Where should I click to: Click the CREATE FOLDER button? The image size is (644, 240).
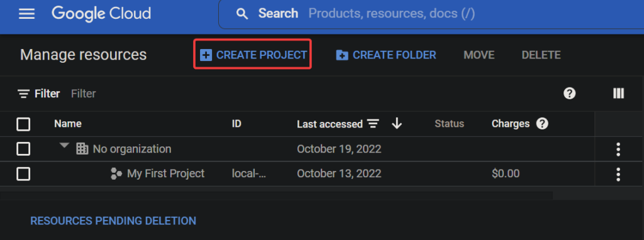[x=386, y=55]
